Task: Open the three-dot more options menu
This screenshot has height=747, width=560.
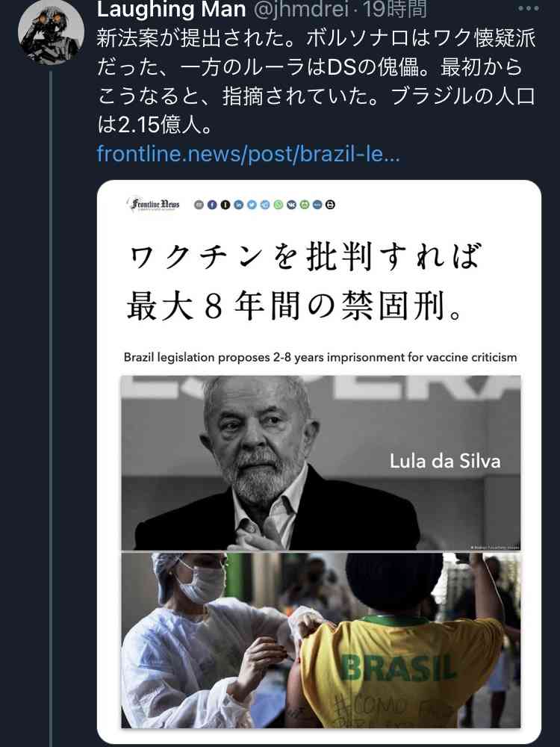Action: point(528,8)
